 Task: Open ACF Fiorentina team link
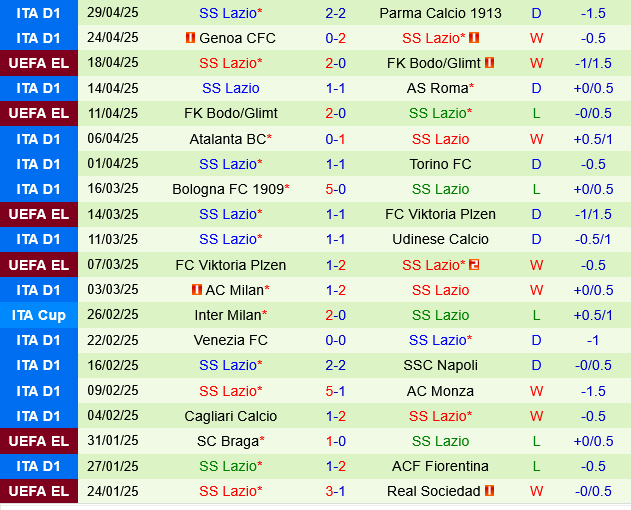pos(440,466)
